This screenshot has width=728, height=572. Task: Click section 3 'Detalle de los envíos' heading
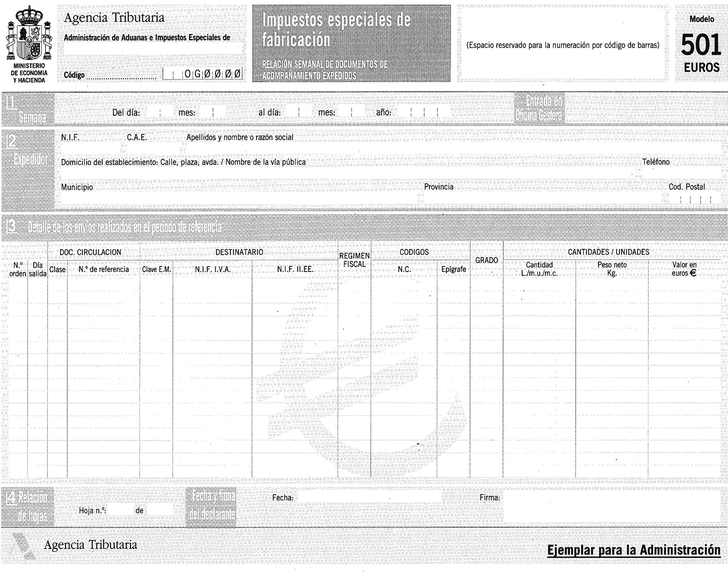[x=114, y=227]
